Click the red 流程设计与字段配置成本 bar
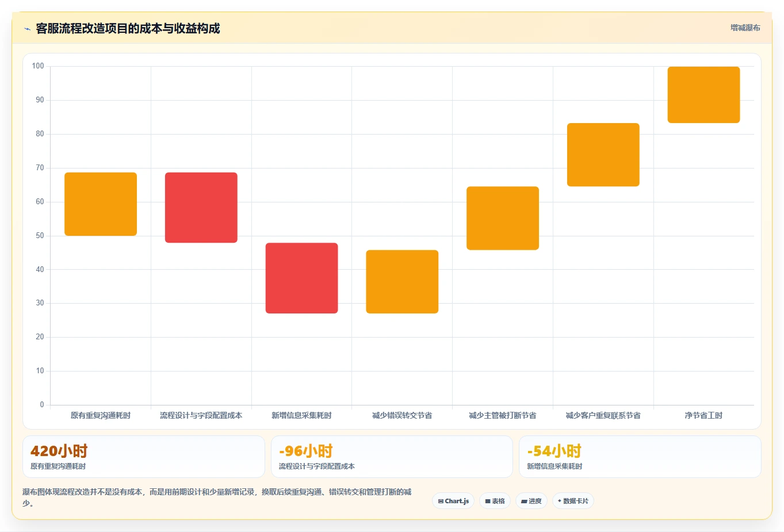 (201, 208)
